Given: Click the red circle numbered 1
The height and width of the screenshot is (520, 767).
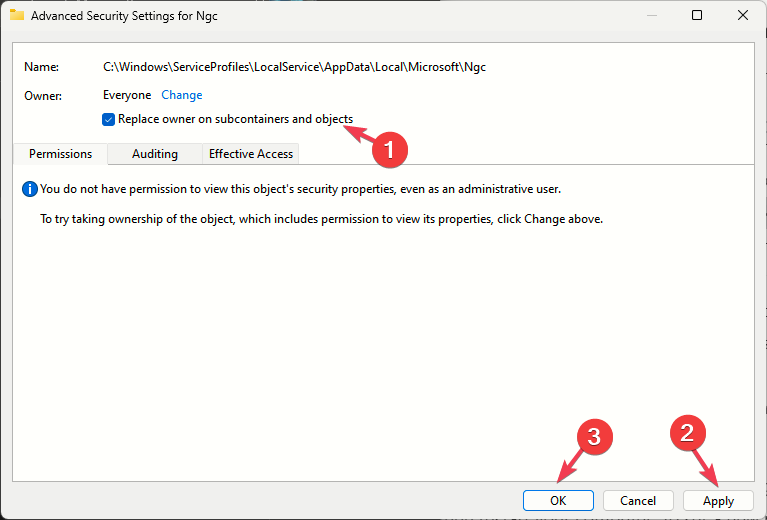Looking at the screenshot, I should tap(390, 150).
